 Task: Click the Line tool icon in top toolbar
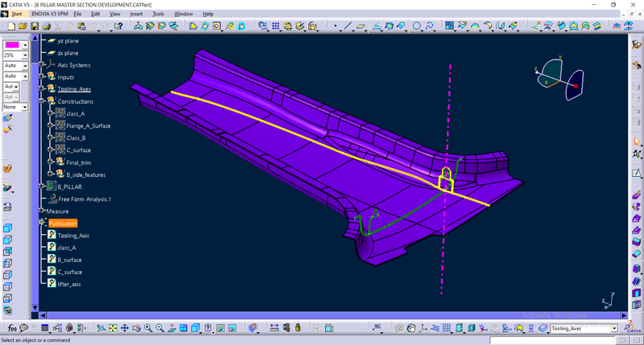(x=348, y=27)
